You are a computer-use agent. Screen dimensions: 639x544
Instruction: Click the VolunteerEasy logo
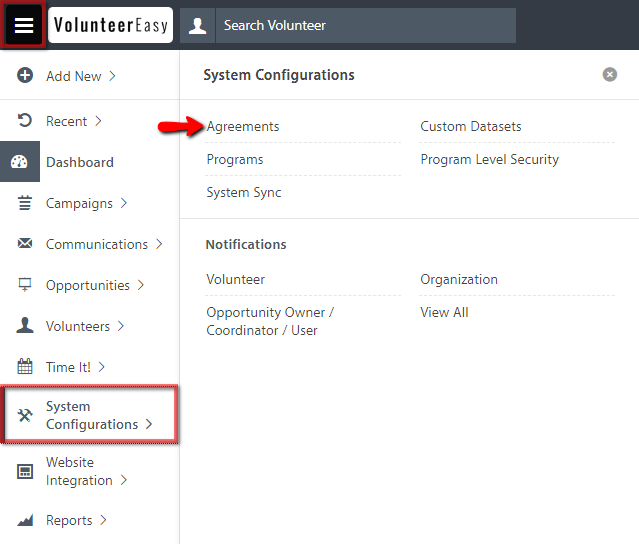[x=110, y=25]
